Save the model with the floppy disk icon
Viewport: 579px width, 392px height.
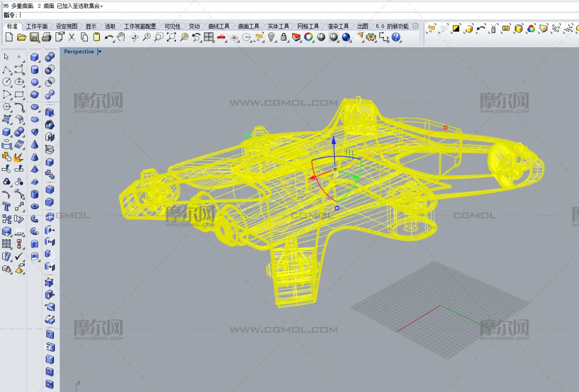[x=34, y=37]
